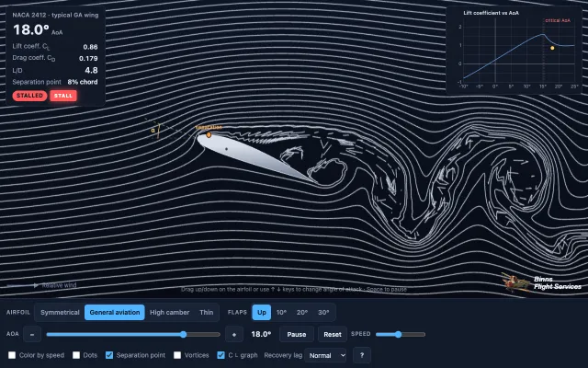Open help with the question mark button

[x=362, y=355]
